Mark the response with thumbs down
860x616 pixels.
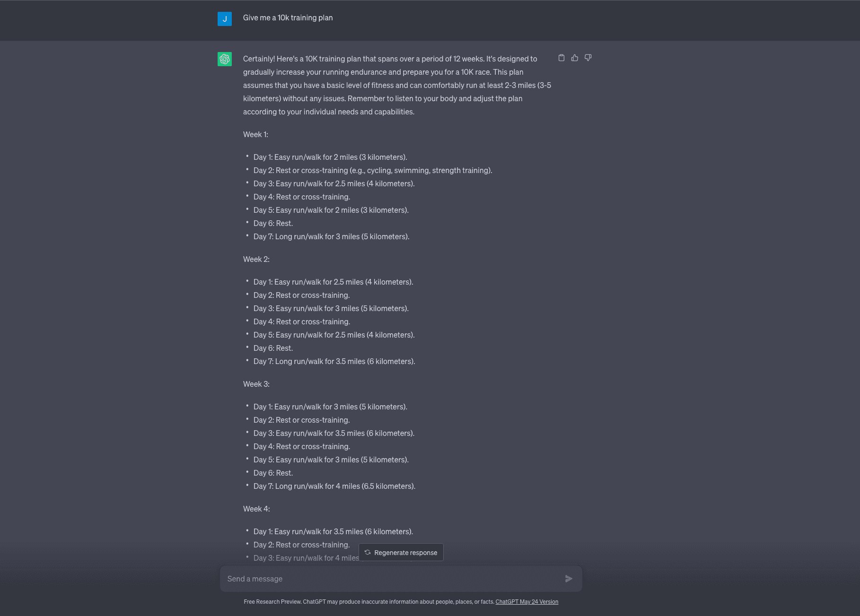click(x=588, y=58)
